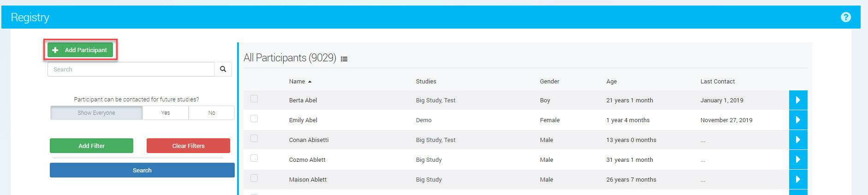Click the Add Participant button

tap(80, 50)
